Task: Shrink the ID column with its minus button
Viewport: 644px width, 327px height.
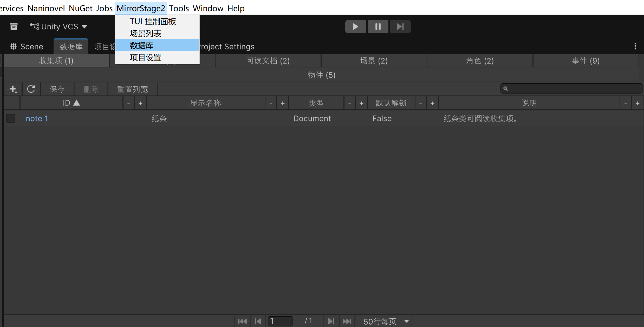Action: coord(129,103)
